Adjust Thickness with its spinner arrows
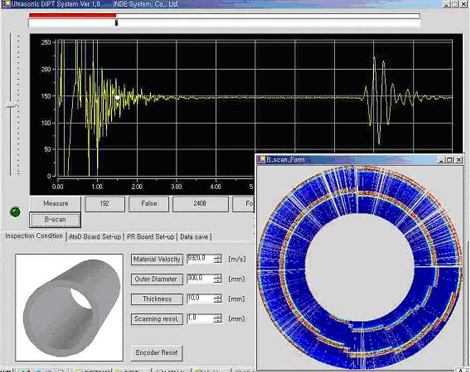Screen dimensions: 470x372 218,299
